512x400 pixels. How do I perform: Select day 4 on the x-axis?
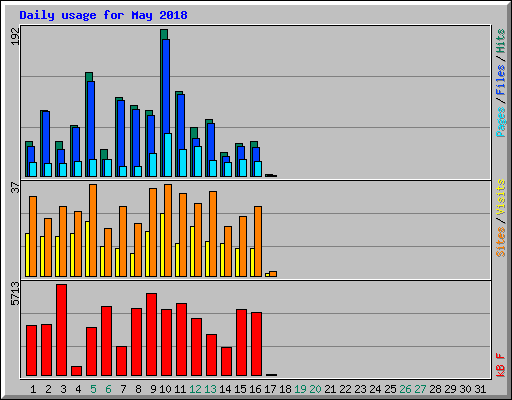point(78,389)
